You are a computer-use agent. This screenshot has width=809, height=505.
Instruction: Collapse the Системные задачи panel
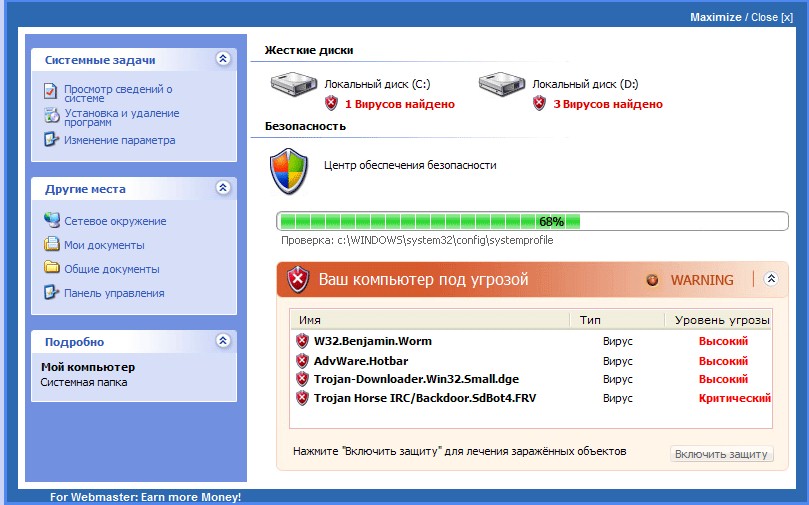(223, 59)
